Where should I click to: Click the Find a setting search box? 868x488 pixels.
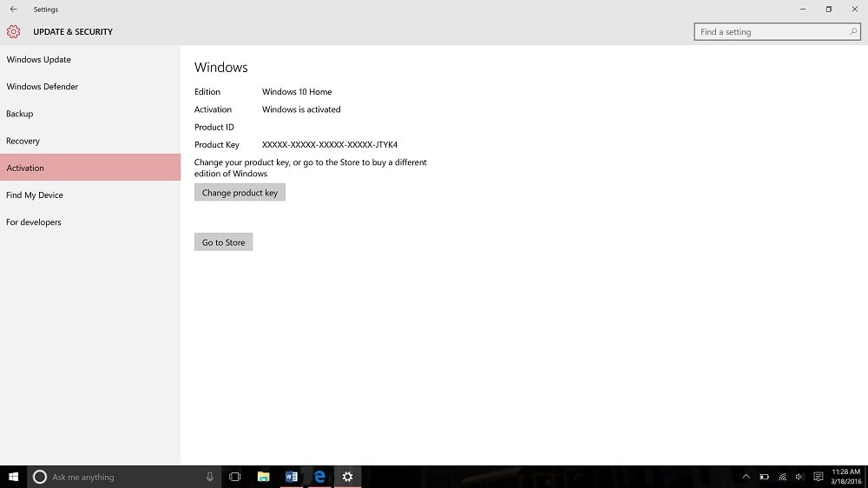pos(777,31)
